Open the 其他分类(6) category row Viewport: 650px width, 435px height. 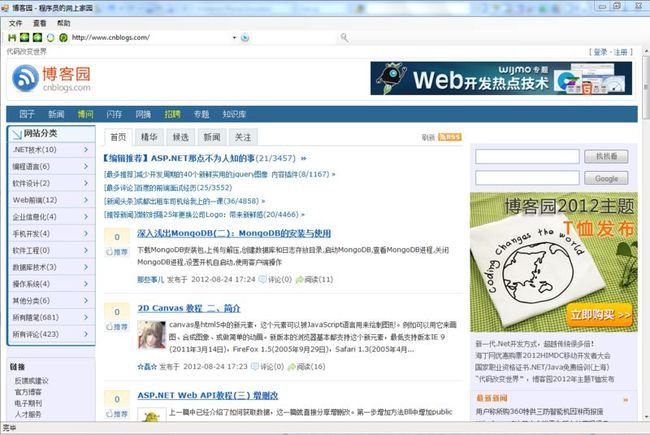[51, 301]
